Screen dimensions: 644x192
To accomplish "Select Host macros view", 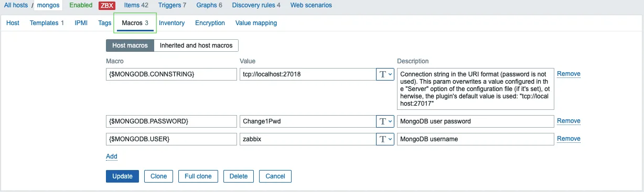I will pyautogui.click(x=130, y=46).
